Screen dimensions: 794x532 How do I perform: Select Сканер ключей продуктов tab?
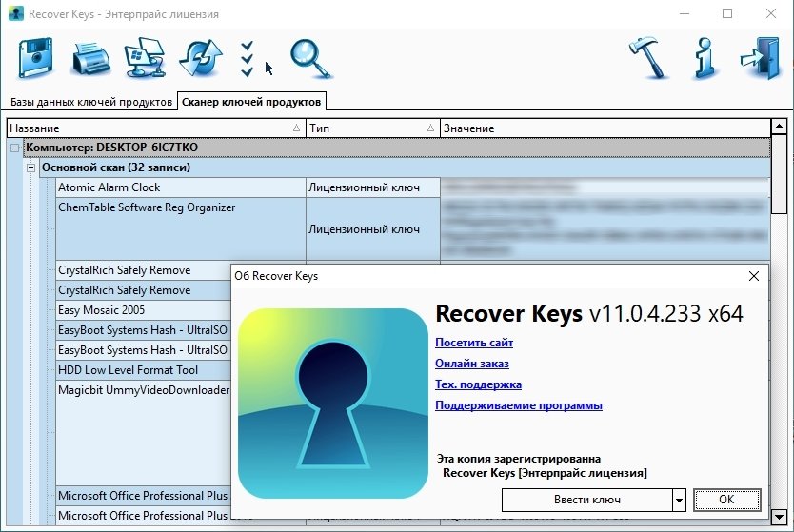point(251,102)
